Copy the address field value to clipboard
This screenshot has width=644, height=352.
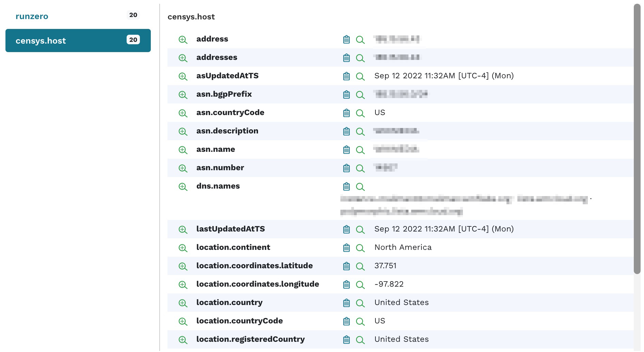[x=346, y=39]
